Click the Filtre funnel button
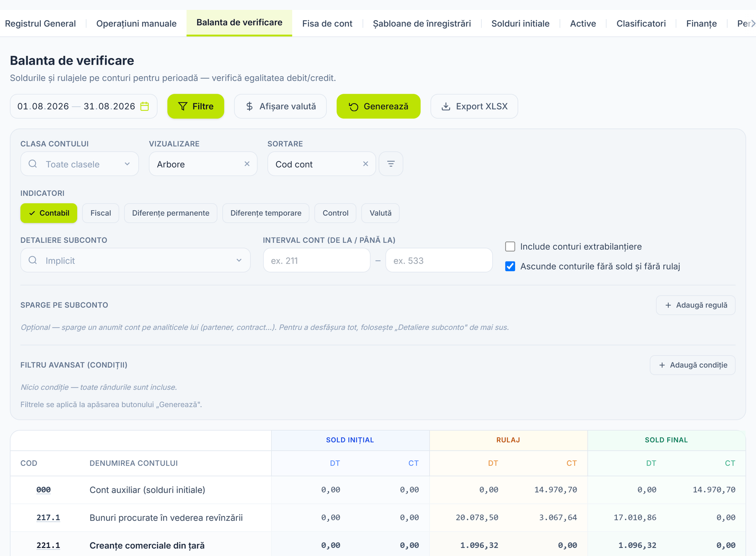 click(x=196, y=106)
